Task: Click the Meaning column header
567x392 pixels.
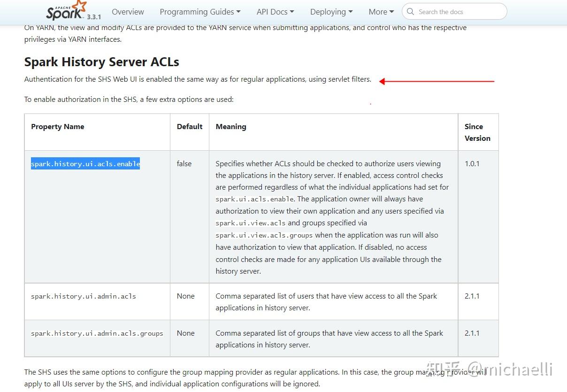Action: pos(231,127)
